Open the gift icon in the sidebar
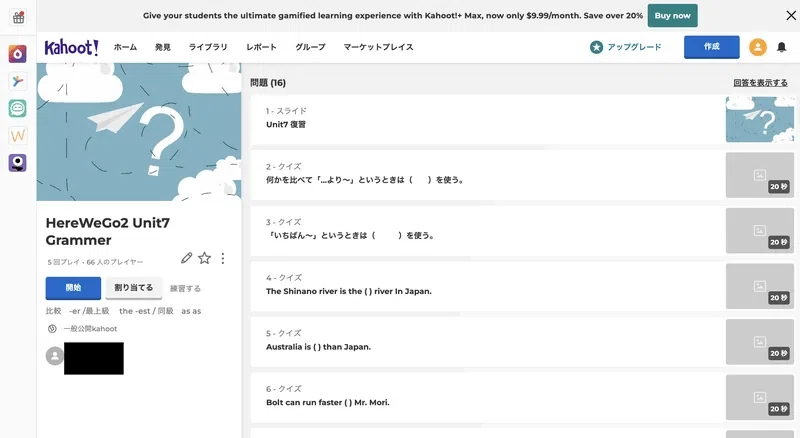 click(x=18, y=17)
